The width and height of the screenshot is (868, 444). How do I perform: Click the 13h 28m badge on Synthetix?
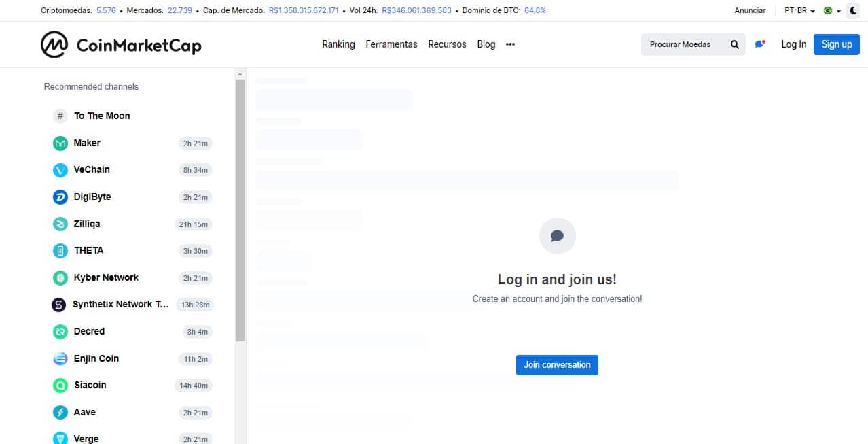195,305
